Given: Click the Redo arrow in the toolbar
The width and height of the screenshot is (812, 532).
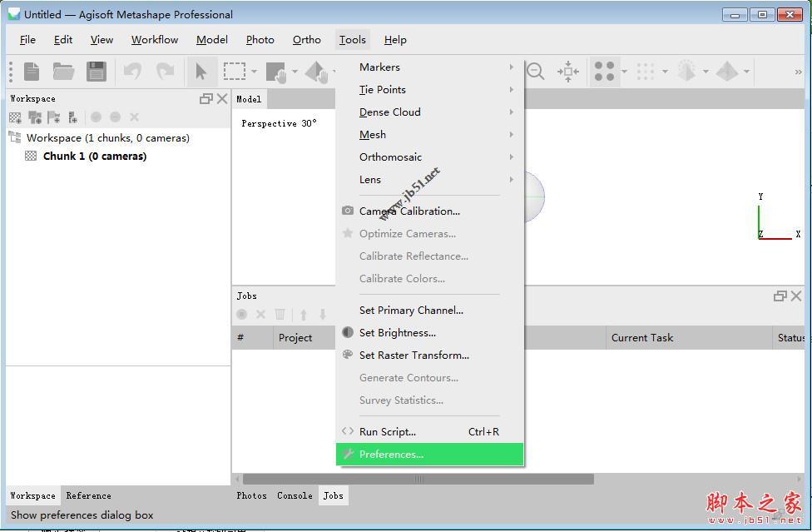Looking at the screenshot, I should [x=166, y=71].
